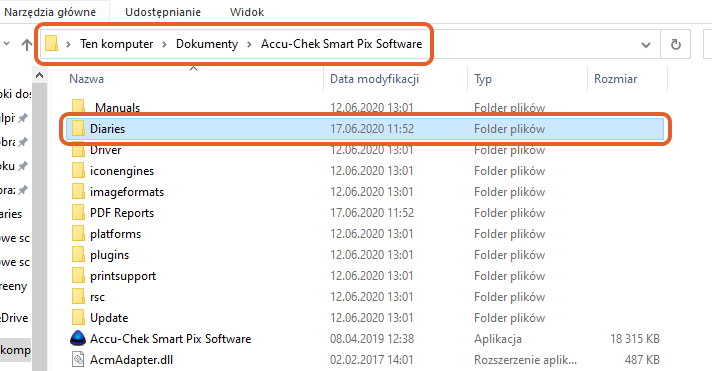Select the rsc folder icon
Viewport: 712px width, 371px height.
78,296
